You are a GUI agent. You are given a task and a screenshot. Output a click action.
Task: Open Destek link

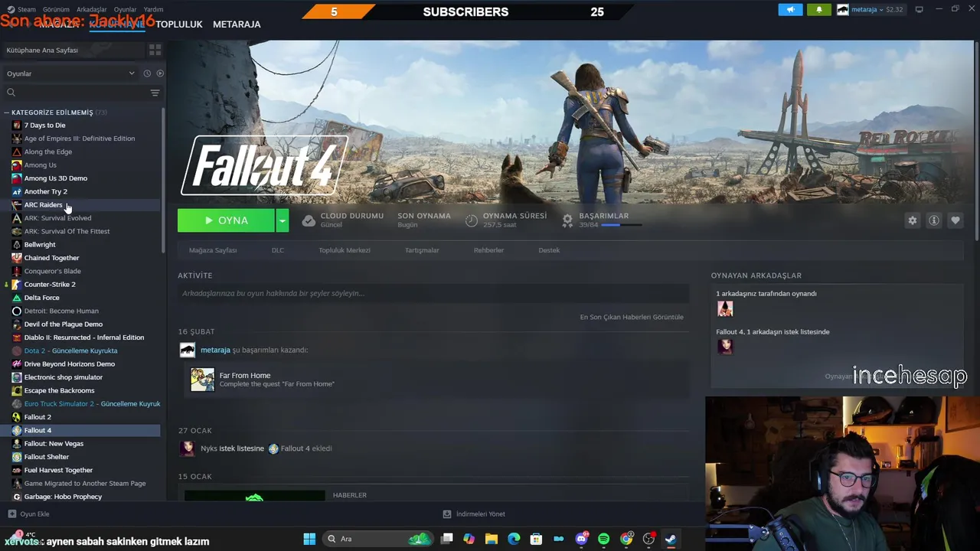tap(549, 250)
